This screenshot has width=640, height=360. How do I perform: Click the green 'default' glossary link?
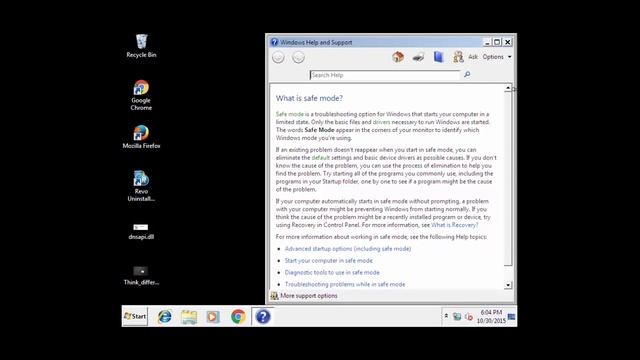pyautogui.click(x=320, y=158)
